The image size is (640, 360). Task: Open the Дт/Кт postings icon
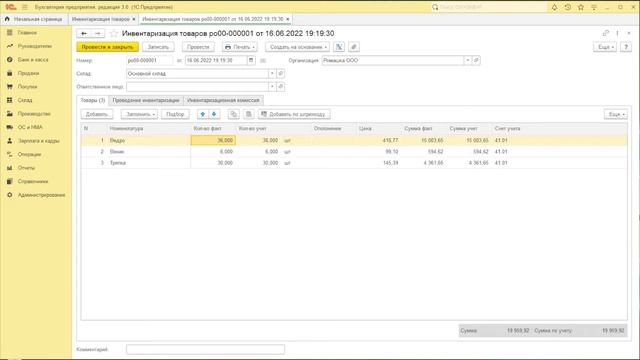[339, 47]
